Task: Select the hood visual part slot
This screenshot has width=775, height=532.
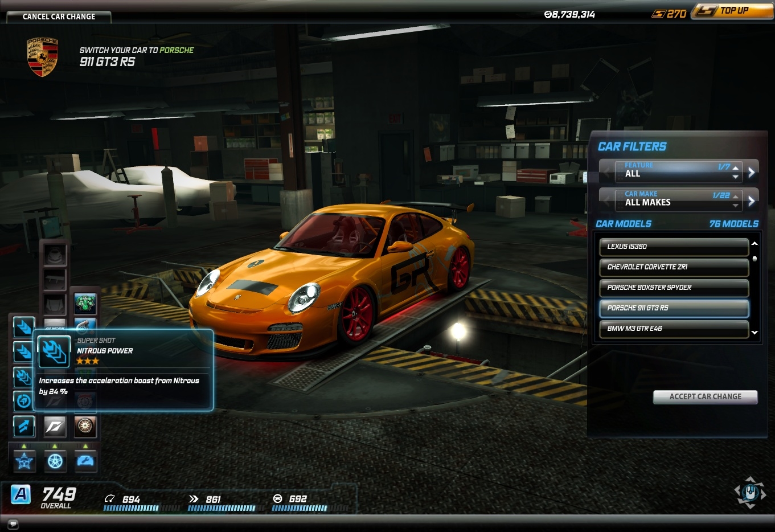Action: pos(55,304)
